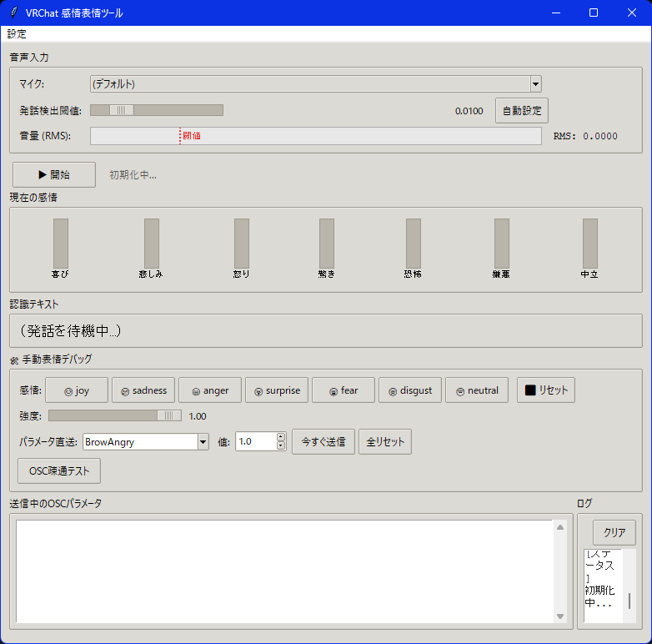The width and height of the screenshot is (652, 644).
Task: Click the 悲しみ emotion bar
Action: tap(152, 244)
